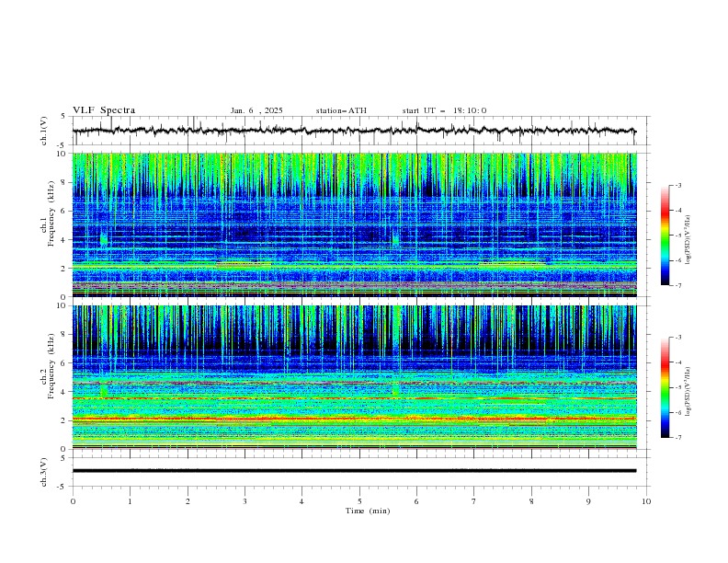Click the green burst near 4 kHz in ch.1 at 0.5 min
Screen dimensions: 728x563
click(104, 240)
